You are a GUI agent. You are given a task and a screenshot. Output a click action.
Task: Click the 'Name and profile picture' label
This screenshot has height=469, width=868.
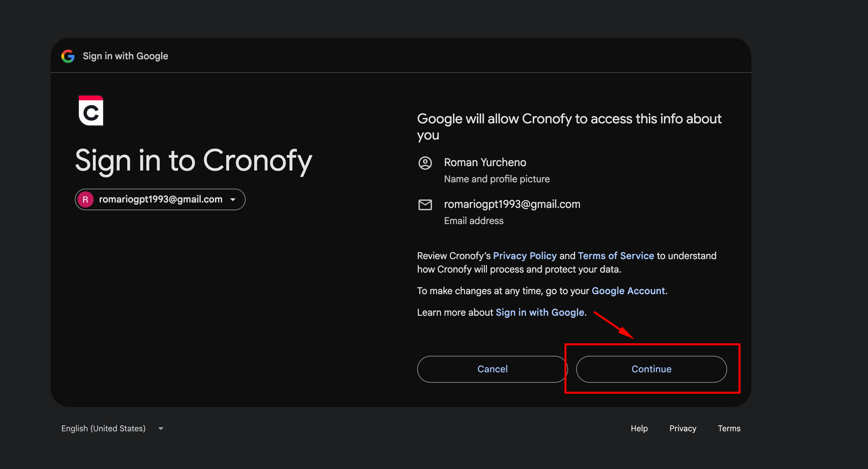(x=497, y=179)
